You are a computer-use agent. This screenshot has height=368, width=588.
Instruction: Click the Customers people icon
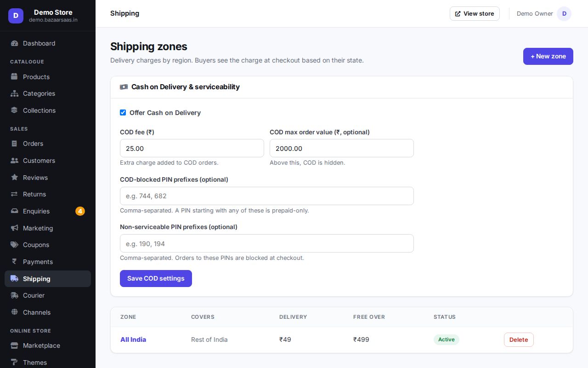[14, 161]
